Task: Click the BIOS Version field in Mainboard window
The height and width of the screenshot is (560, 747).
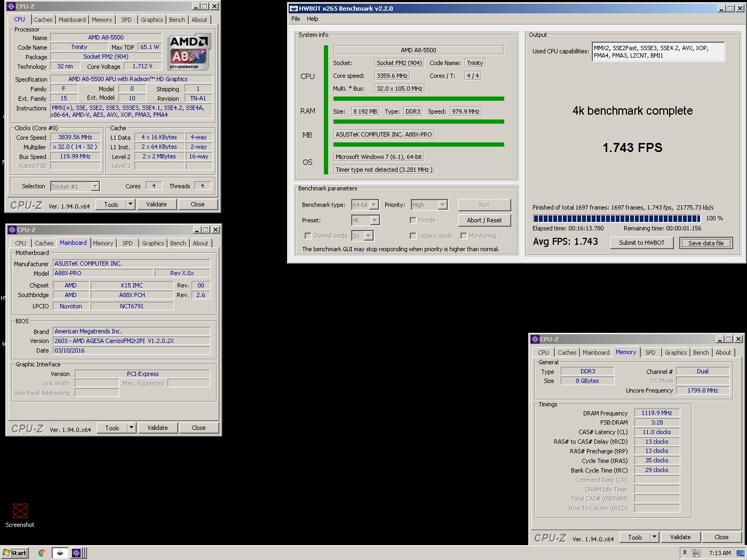Action: 131,341
